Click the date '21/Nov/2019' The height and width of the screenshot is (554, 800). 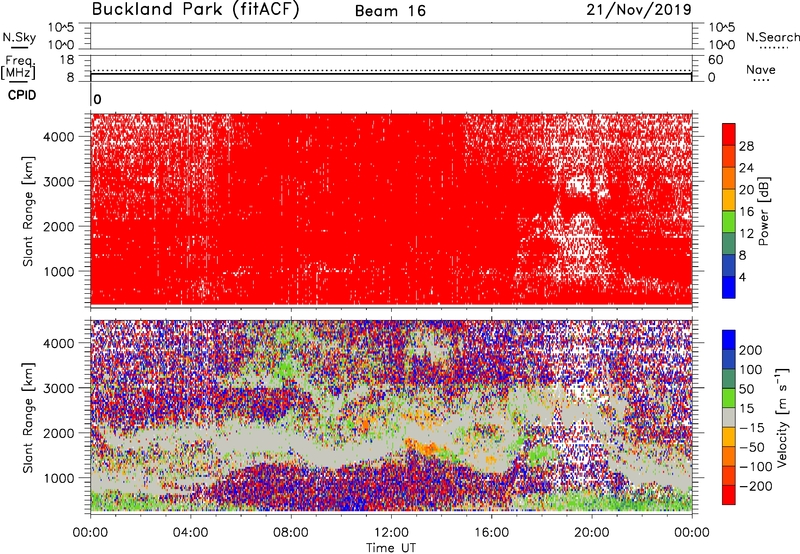coord(638,9)
